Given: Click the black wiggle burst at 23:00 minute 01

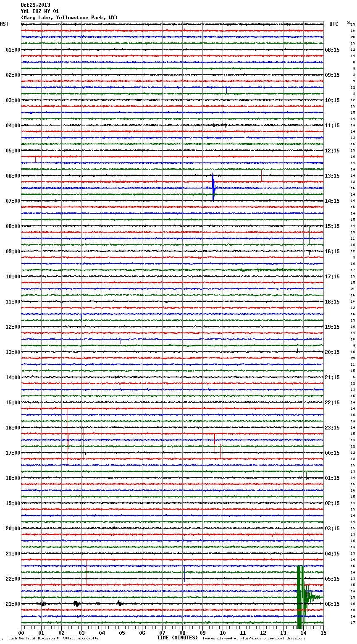Looking at the screenshot, I should click(42, 604).
